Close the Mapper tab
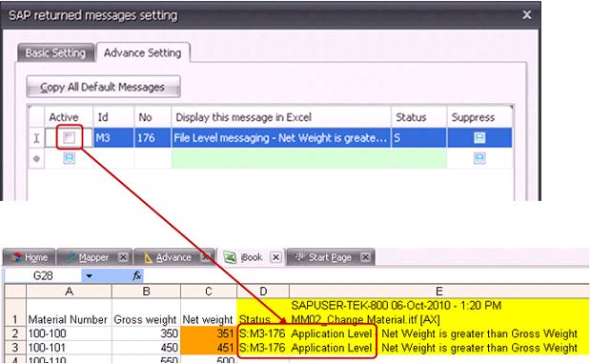Image resolution: width=591 pixels, height=364 pixels. point(123,257)
